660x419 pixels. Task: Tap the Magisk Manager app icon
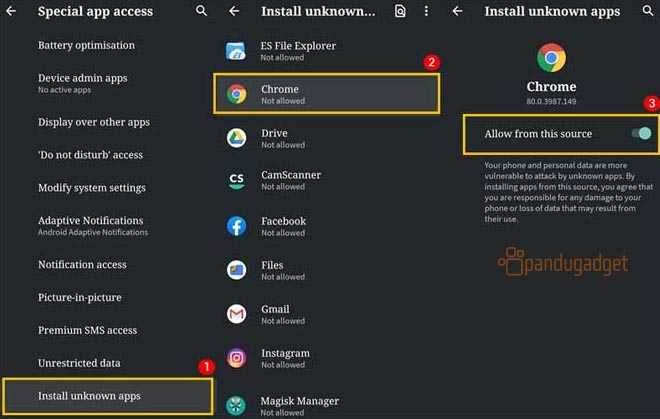tap(236, 406)
